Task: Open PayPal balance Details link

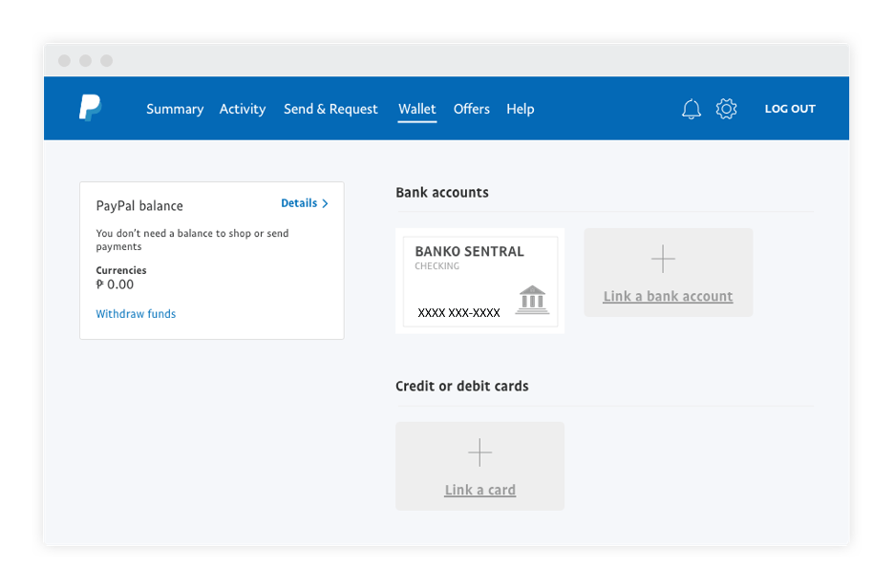Action: (299, 203)
